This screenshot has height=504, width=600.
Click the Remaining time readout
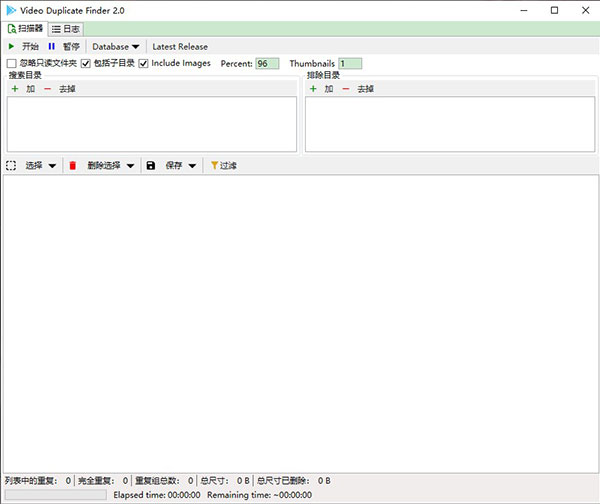coord(259,495)
